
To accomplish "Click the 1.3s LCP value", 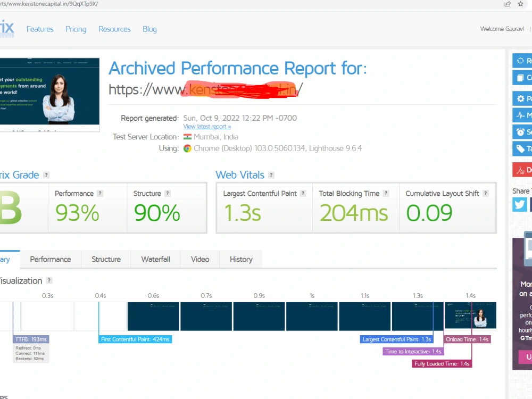I will point(243,213).
